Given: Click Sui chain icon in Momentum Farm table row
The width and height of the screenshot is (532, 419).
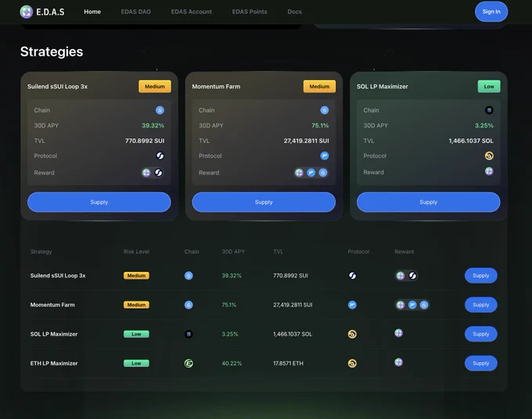Looking at the screenshot, I should point(189,305).
